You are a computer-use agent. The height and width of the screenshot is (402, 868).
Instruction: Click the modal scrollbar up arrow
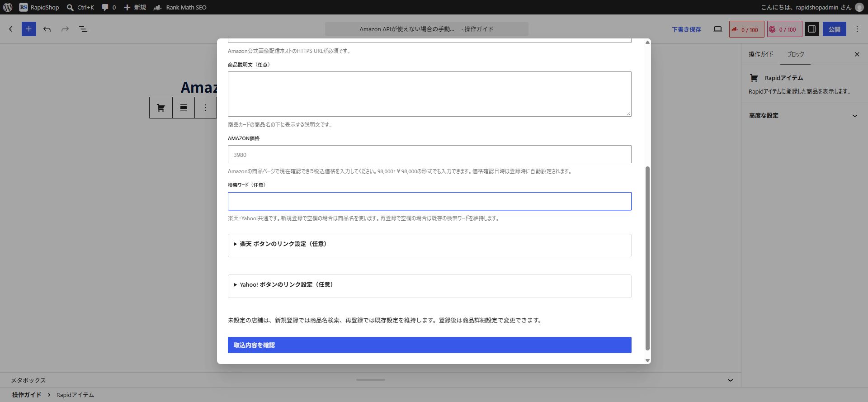pos(647,42)
